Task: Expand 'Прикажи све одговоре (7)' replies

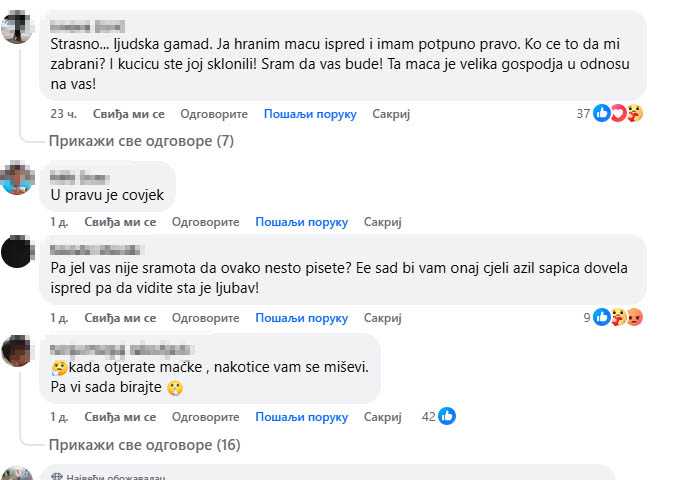Action: pos(141,141)
